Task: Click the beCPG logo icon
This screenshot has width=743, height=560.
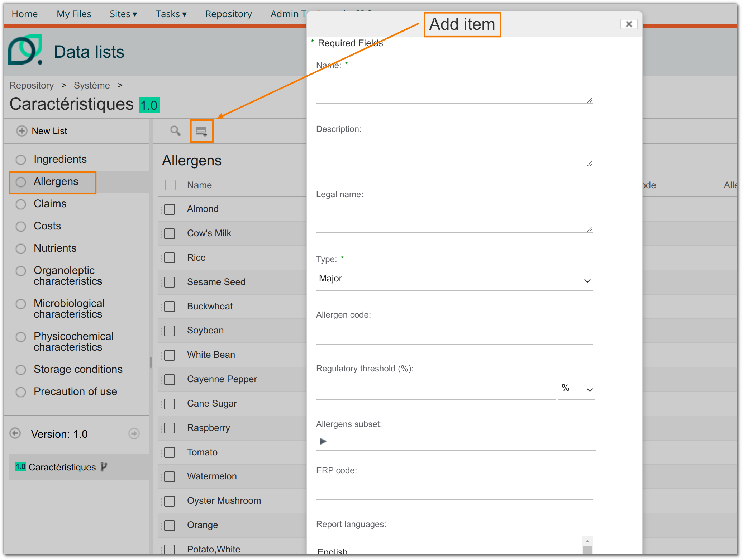Action: pyautogui.click(x=25, y=50)
